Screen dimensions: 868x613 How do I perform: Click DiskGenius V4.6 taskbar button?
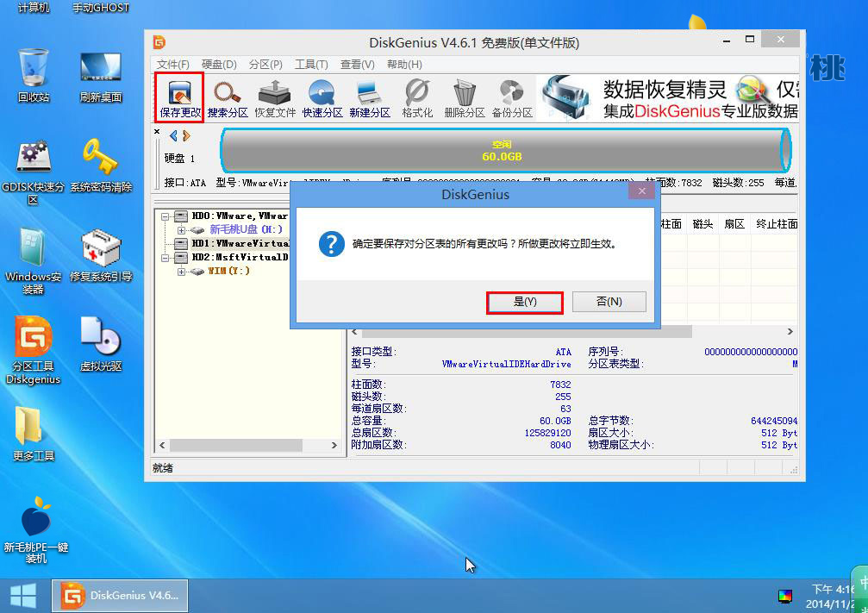pyautogui.click(x=120, y=596)
